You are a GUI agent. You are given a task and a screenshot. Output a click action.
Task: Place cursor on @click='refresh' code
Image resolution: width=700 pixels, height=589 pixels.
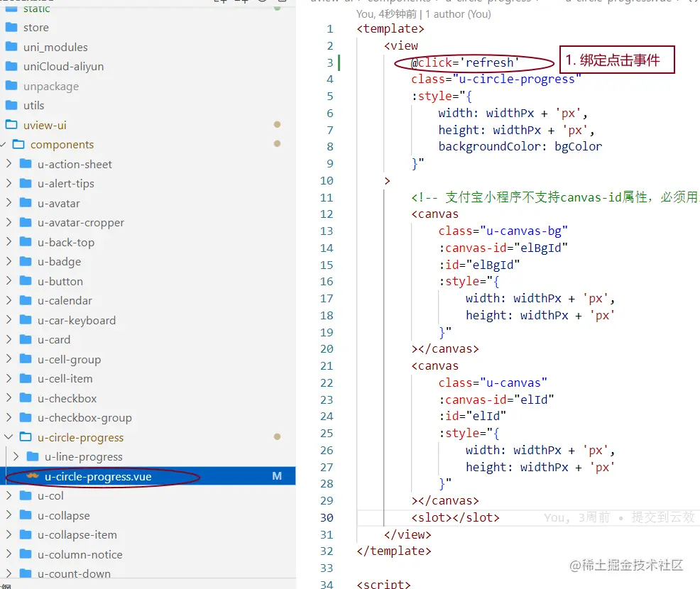464,63
